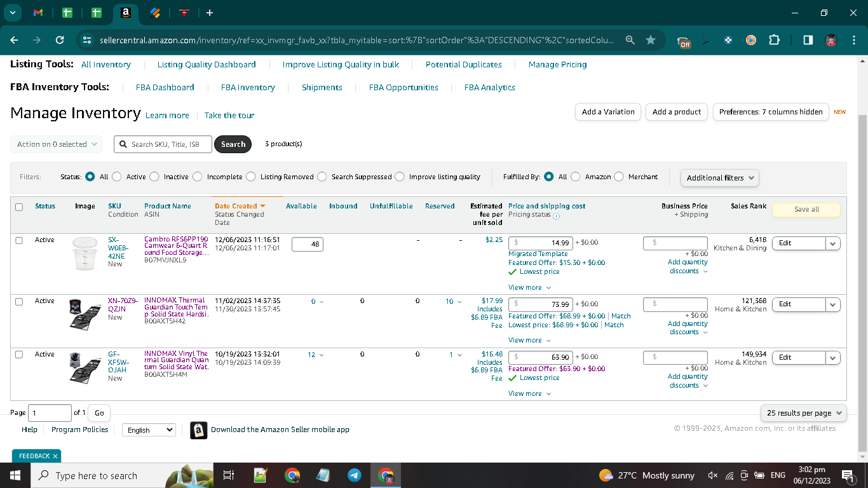The image size is (868, 488).
Task: Click the muted volume tray icon
Action: [x=713, y=475]
